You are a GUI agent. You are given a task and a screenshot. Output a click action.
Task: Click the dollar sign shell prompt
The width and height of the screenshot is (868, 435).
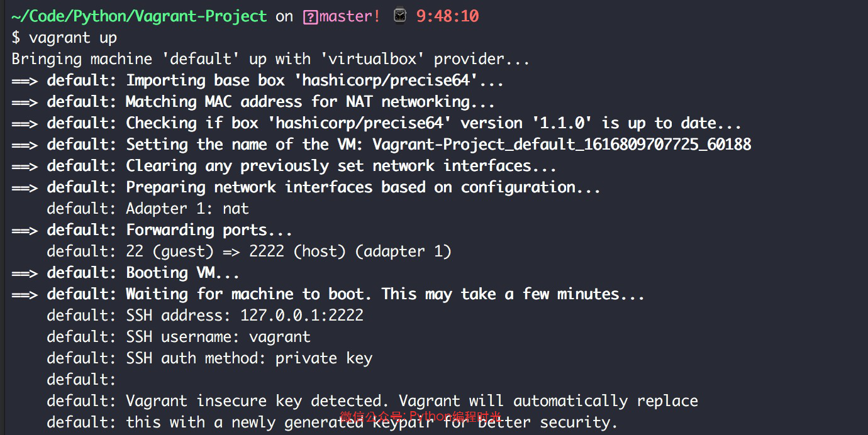(x=16, y=38)
